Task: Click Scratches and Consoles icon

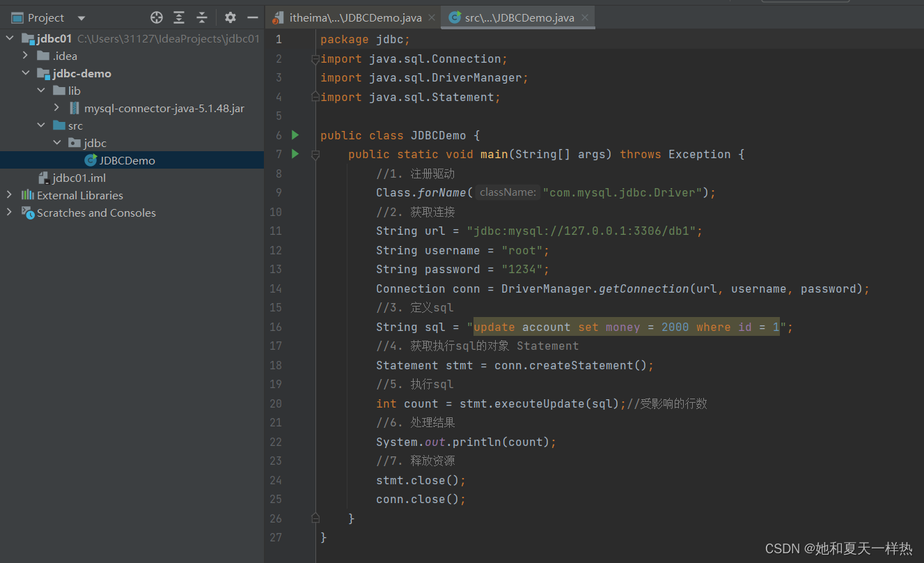Action: [x=28, y=213]
